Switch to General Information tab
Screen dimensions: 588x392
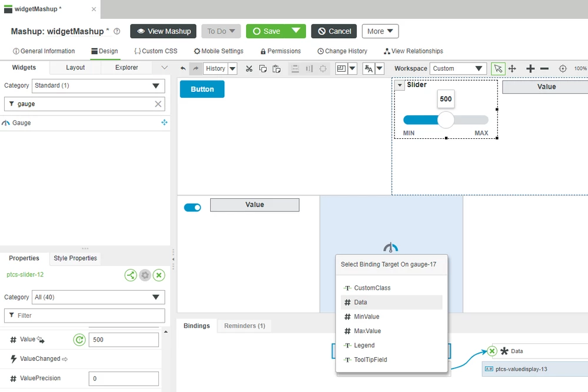tap(44, 51)
